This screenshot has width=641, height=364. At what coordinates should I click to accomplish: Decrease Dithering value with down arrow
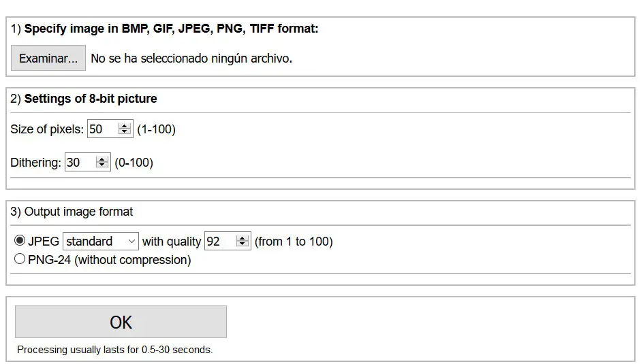[102, 165]
